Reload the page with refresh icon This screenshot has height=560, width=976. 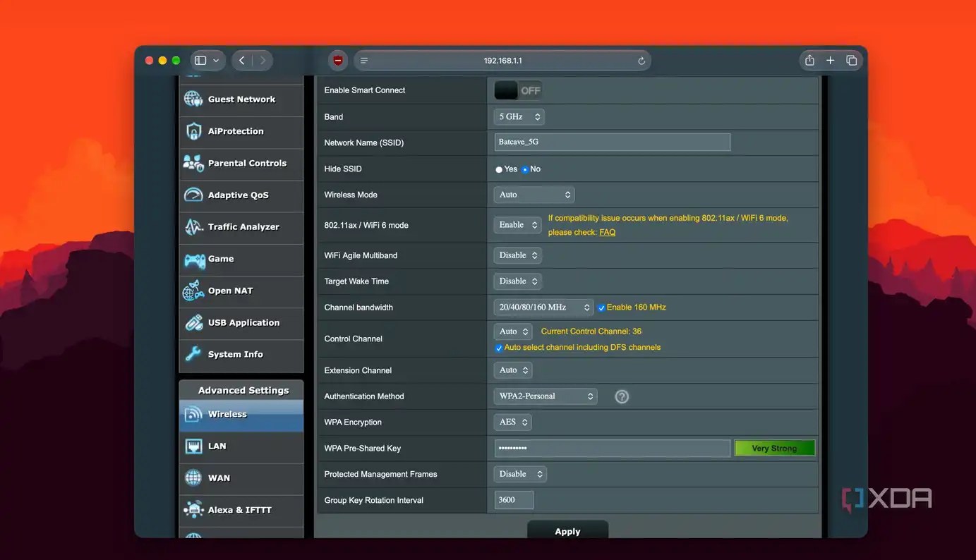coord(641,61)
